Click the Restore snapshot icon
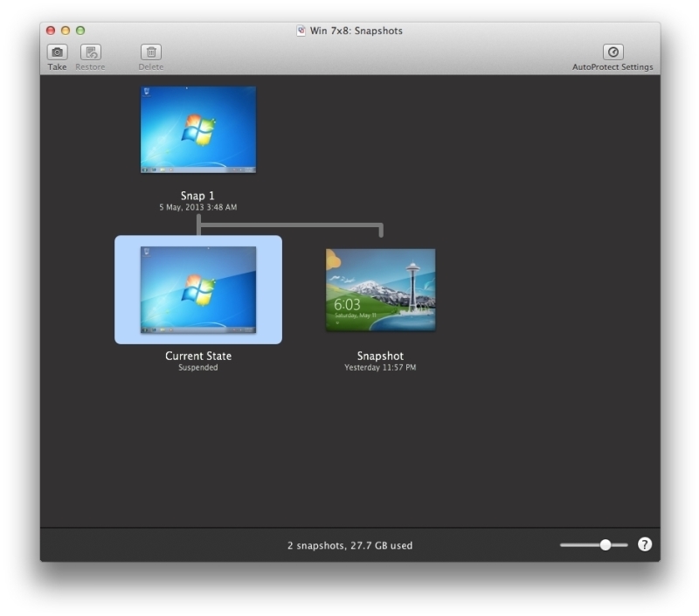This screenshot has height=616, width=699. (91, 52)
